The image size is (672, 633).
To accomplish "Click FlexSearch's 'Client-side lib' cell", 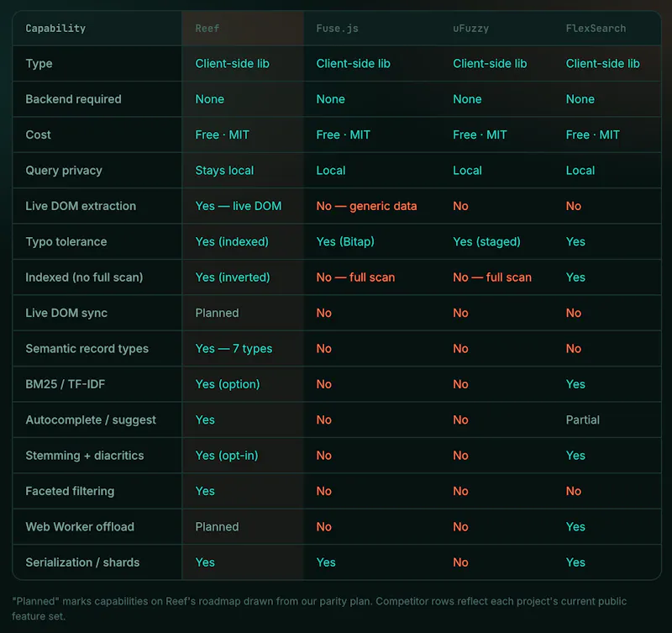I will 602,64.
